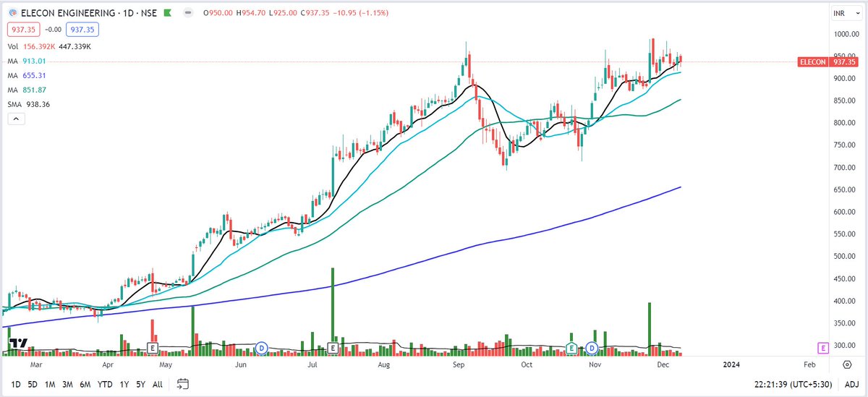
Task: Open the Go to date calendar icon
Action: [183, 384]
